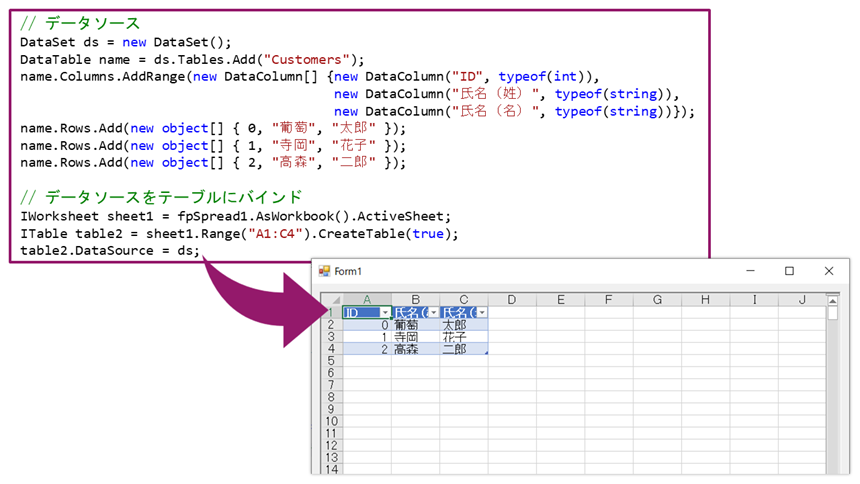Close the Form1 window
Viewport: 860px width, 484px height.
pyautogui.click(x=828, y=271)
